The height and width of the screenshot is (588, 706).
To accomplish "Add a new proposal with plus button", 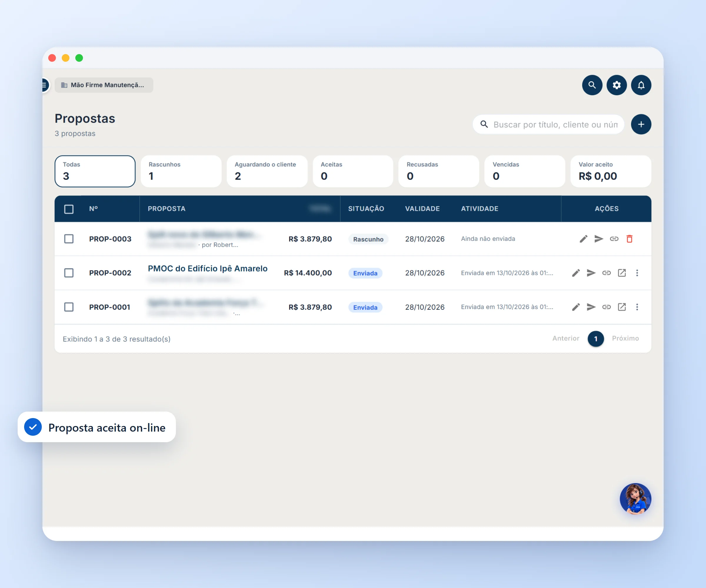I will 641,124.
